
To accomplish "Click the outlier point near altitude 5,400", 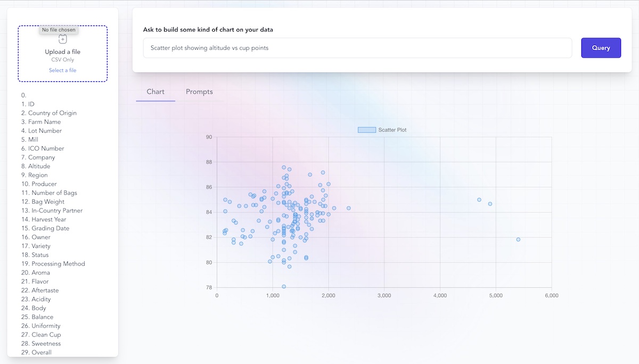I will [x=518, y=239].
